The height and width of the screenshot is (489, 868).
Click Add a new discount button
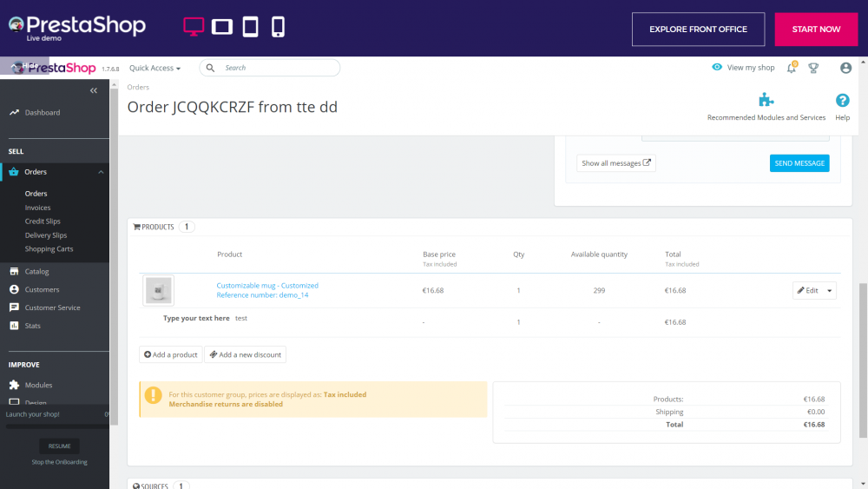tap(245, 354)
